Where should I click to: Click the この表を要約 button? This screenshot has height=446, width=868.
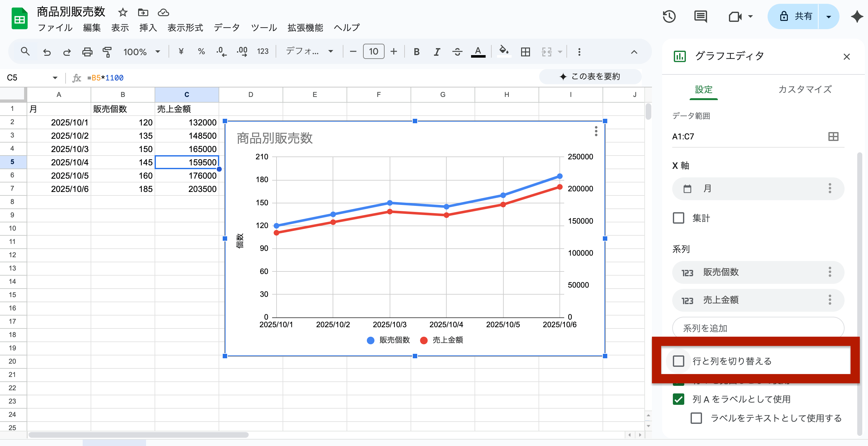click(590, 76)
